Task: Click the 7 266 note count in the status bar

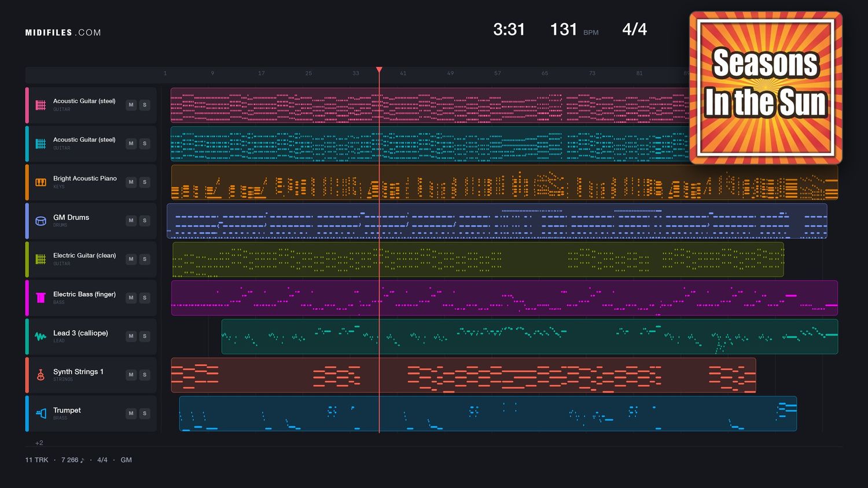Action: click(72, 460)
